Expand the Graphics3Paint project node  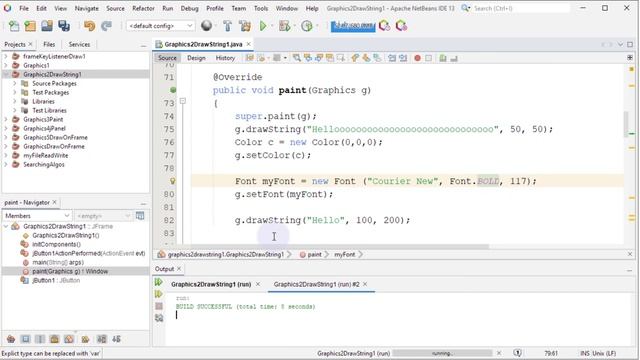coord(6,119)
